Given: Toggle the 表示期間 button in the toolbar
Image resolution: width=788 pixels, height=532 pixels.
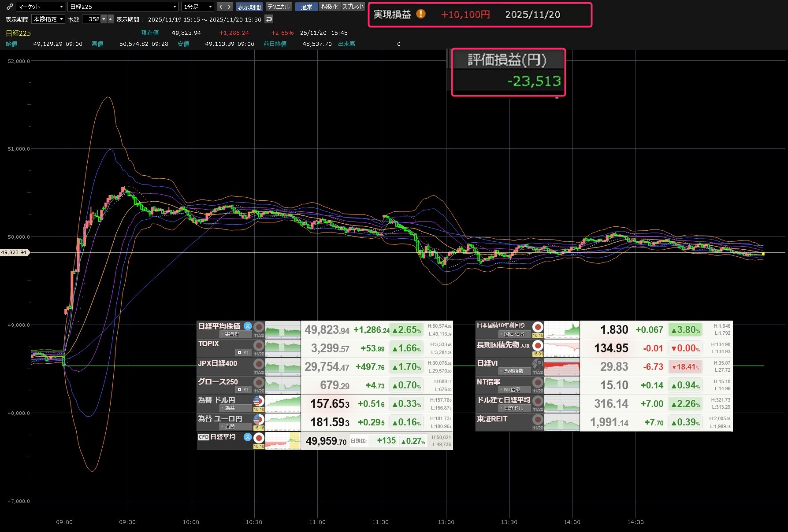Looking at the screenshot, I should click(x=249, y=7).
